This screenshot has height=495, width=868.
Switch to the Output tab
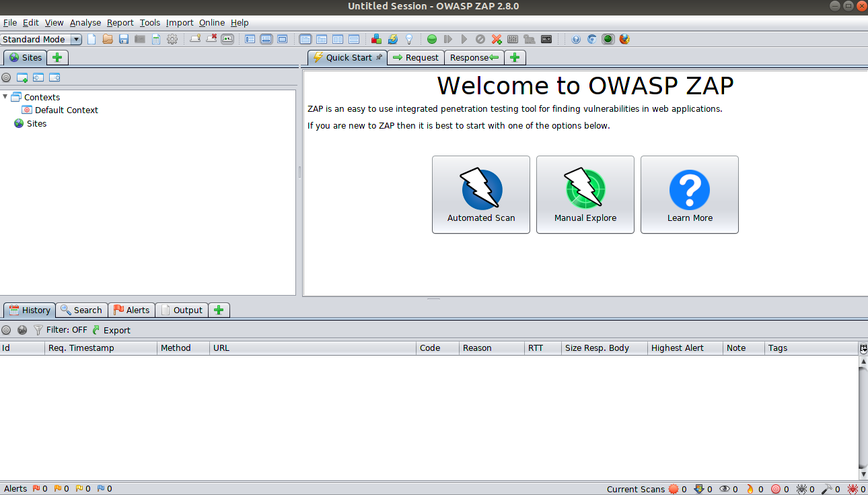tap(182, 310)
